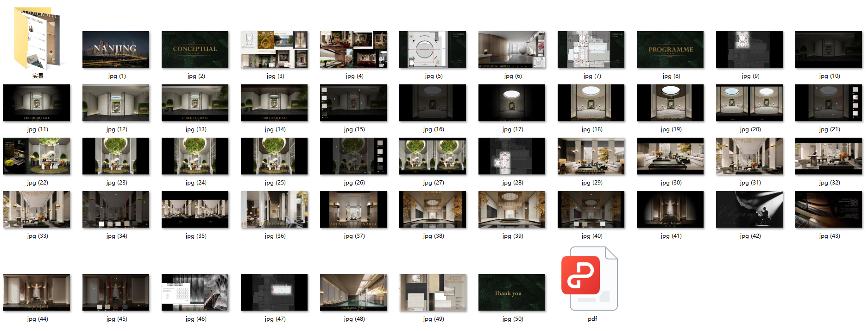Select the Art Negotiation Area image jpg (37)

point(353,210)
